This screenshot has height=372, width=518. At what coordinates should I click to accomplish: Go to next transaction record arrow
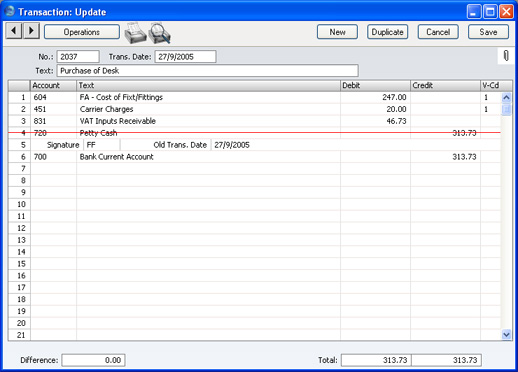point(31,31)
